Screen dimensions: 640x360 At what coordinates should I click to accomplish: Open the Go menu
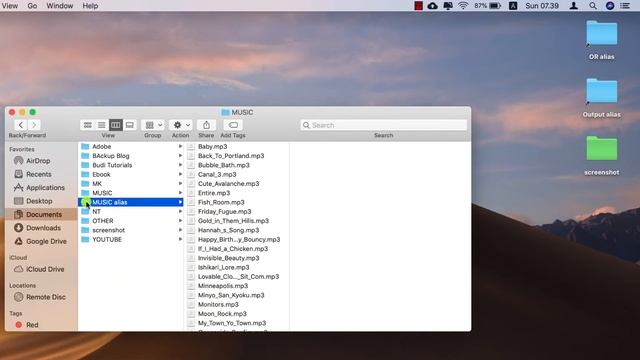32,6
